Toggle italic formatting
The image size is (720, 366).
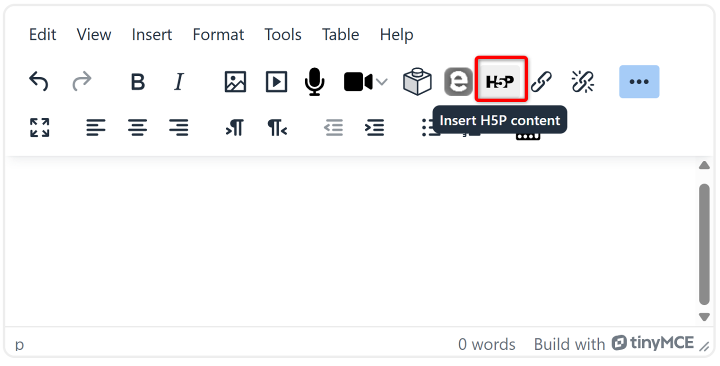tap(179, 82)
